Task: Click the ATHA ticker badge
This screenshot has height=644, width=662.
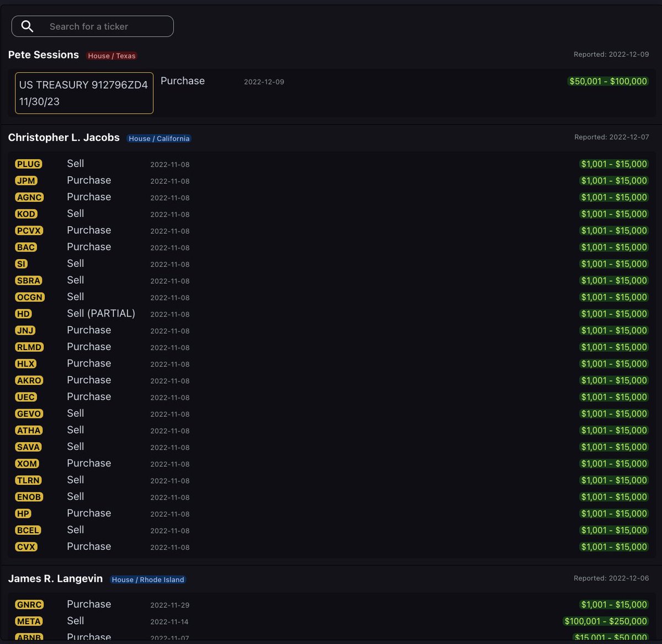Action: pyautogui.click(x=29, y=430)
